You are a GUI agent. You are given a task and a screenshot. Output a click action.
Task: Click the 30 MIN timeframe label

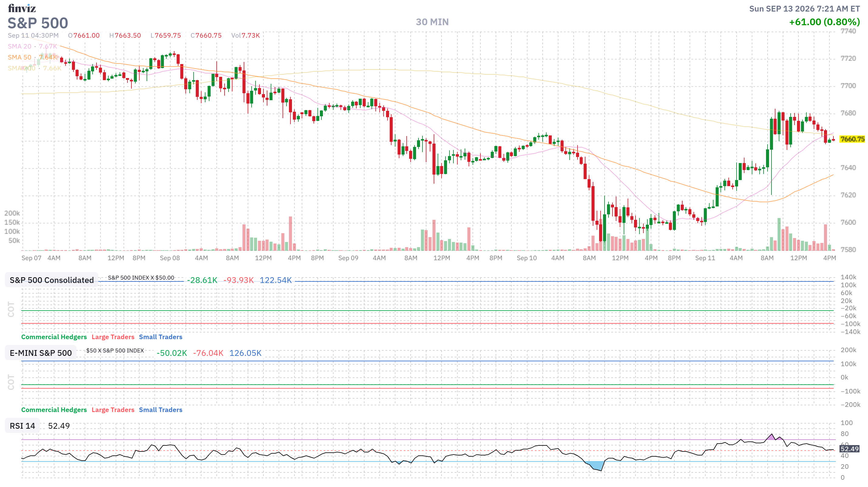click(x=432, y=22)
